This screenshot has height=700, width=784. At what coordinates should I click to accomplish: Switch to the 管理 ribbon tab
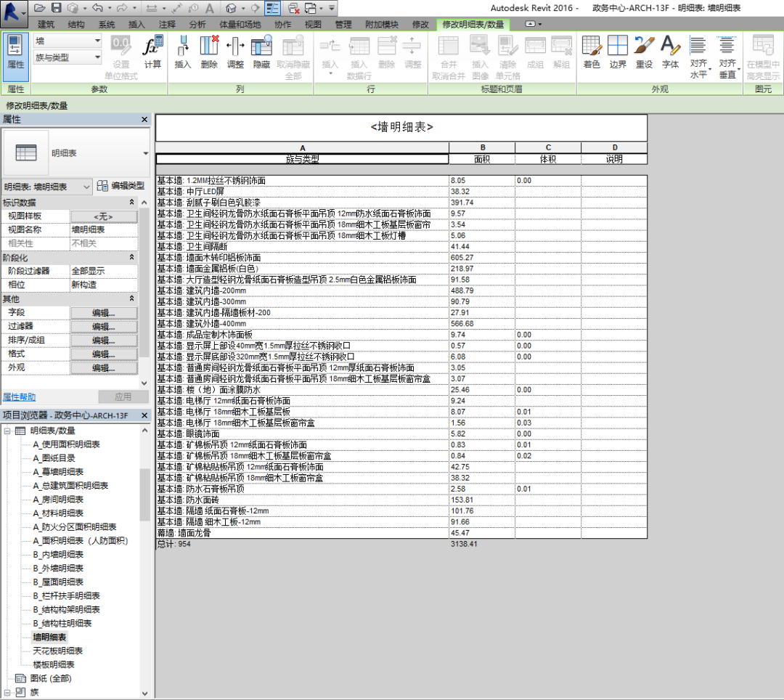[343, 25]
